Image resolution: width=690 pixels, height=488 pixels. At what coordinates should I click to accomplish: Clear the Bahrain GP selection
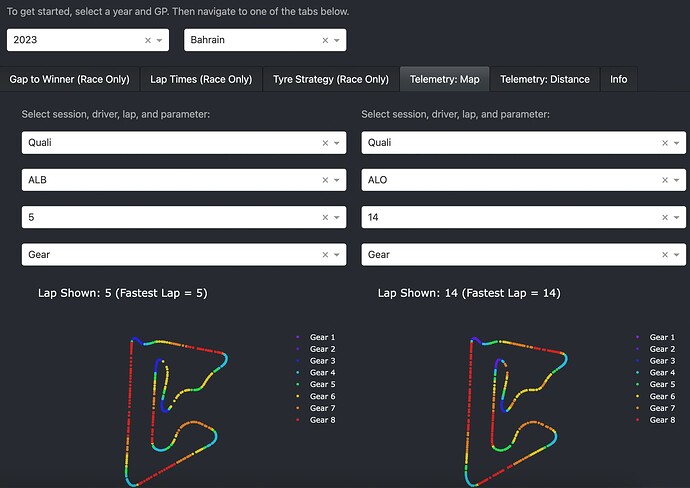point(325,40)
